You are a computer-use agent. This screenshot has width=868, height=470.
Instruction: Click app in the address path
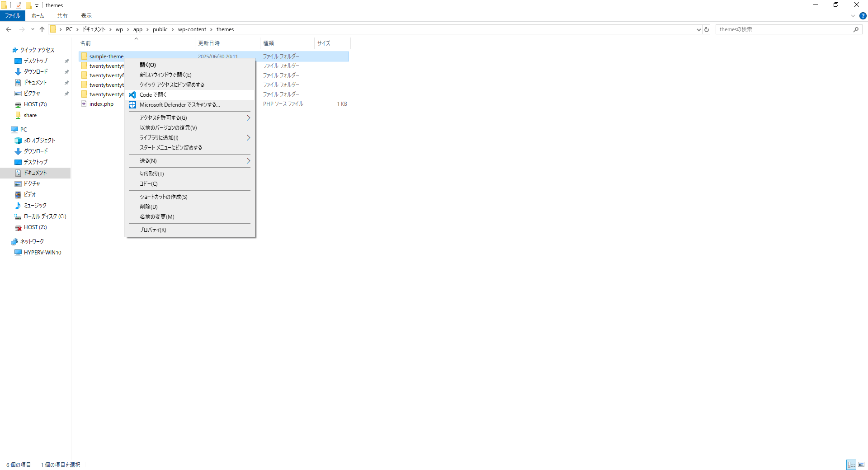pyautogui.click(x=138, y=29)
